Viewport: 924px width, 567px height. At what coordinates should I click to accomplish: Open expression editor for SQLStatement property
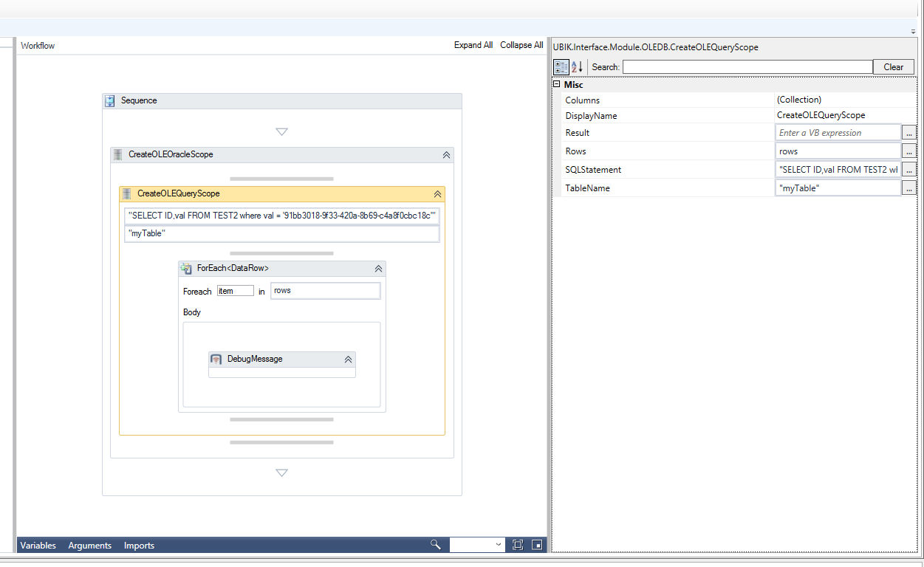tap(909, 170)
